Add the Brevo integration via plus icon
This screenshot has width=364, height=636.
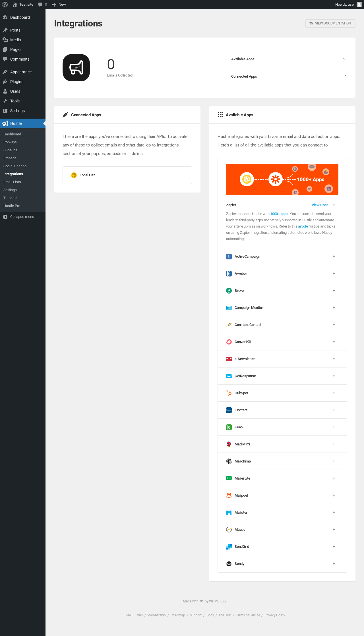tap(334, 291)
